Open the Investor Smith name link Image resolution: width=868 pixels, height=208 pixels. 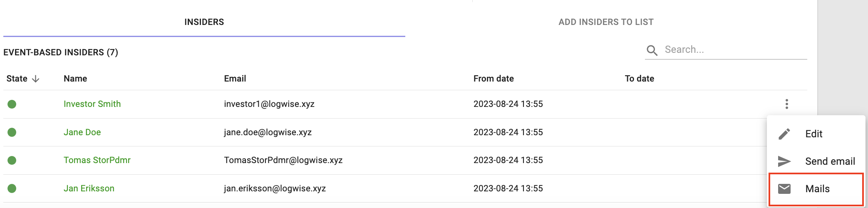[92, 104]
